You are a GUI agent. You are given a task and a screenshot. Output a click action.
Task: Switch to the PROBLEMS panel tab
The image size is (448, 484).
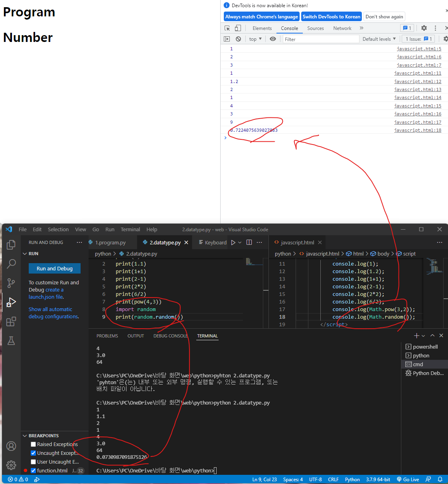coord(107,336)
